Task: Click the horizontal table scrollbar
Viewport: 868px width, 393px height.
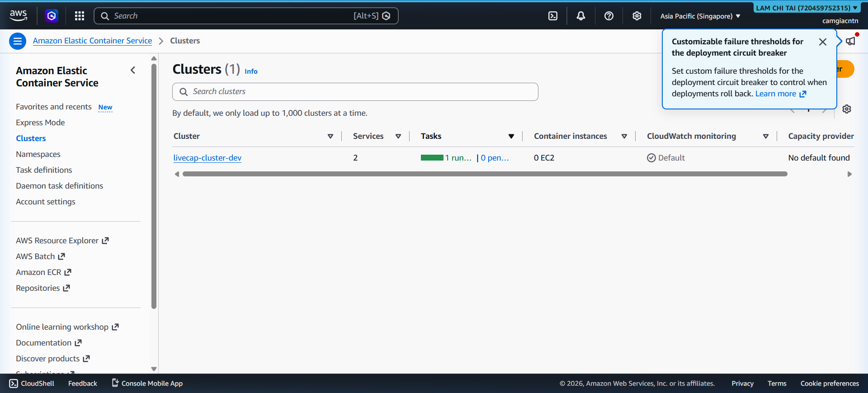Action: point(485,174)
